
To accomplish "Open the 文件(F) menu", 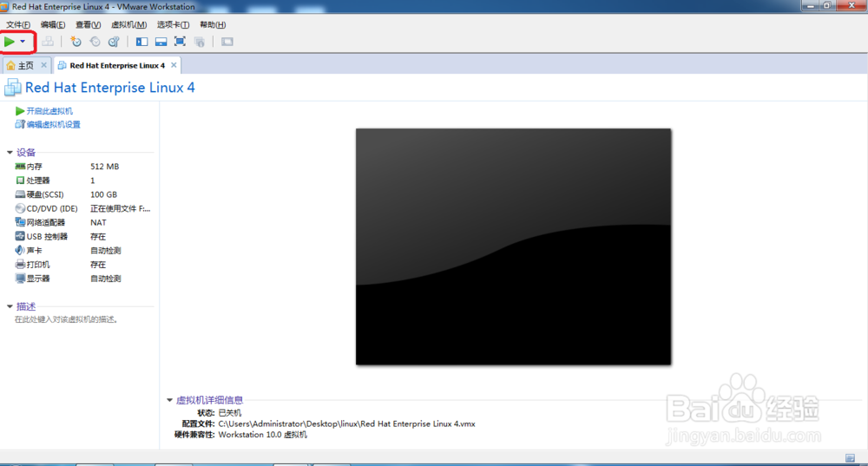I will pyautogui.click(x=18, y=24).
